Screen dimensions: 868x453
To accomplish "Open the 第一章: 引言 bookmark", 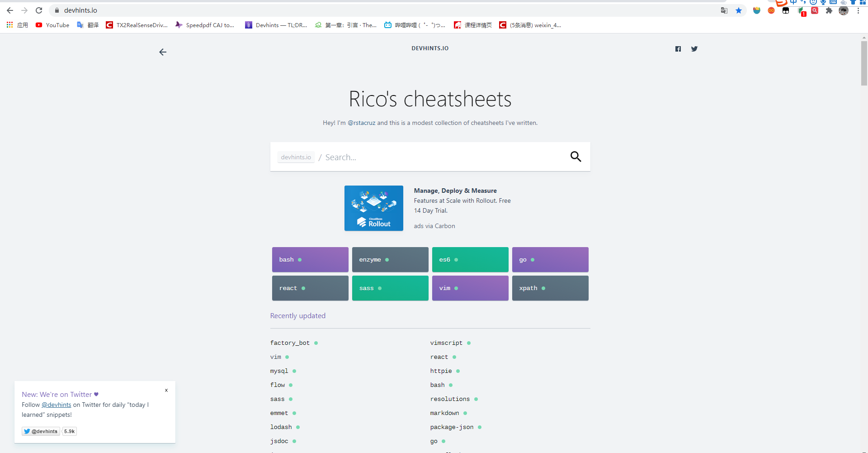I will 345,25.
